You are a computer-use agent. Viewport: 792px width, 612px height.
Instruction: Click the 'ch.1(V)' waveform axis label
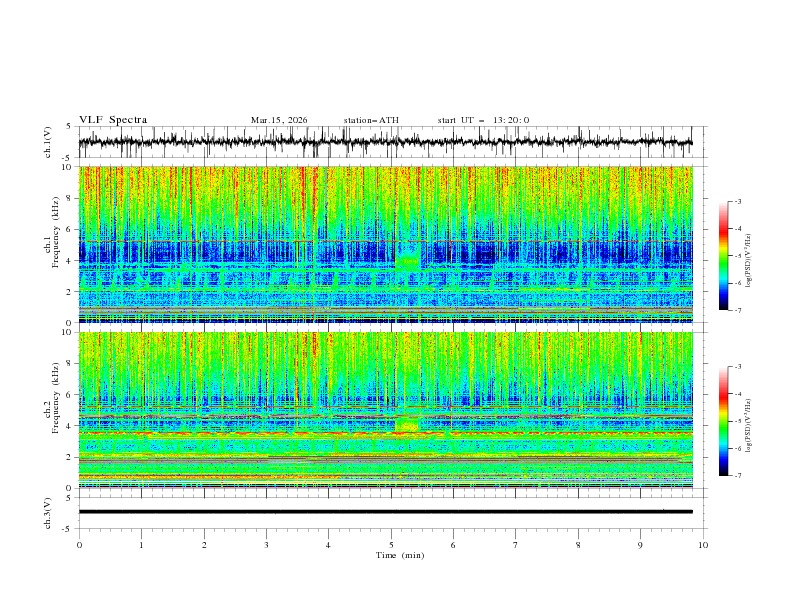pos(48,142)
